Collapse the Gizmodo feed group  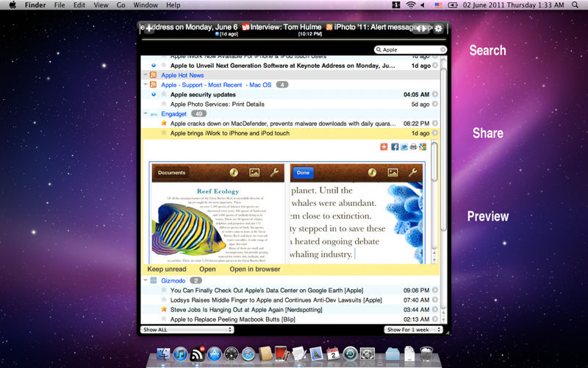[x=145, y=280]
